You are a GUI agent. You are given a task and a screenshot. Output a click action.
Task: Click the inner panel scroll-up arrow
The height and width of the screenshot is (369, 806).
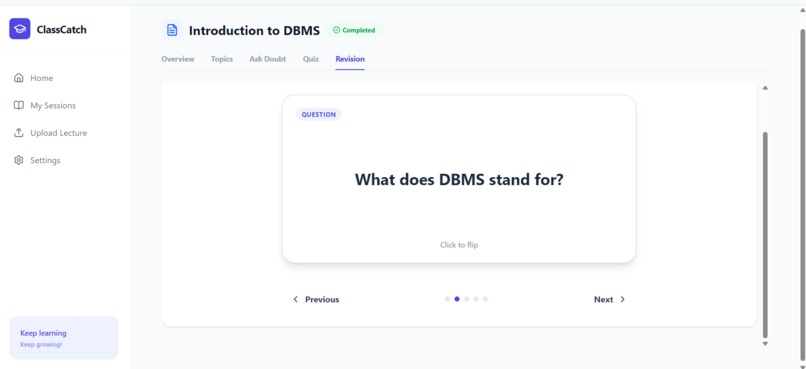(x=765, y=88)
